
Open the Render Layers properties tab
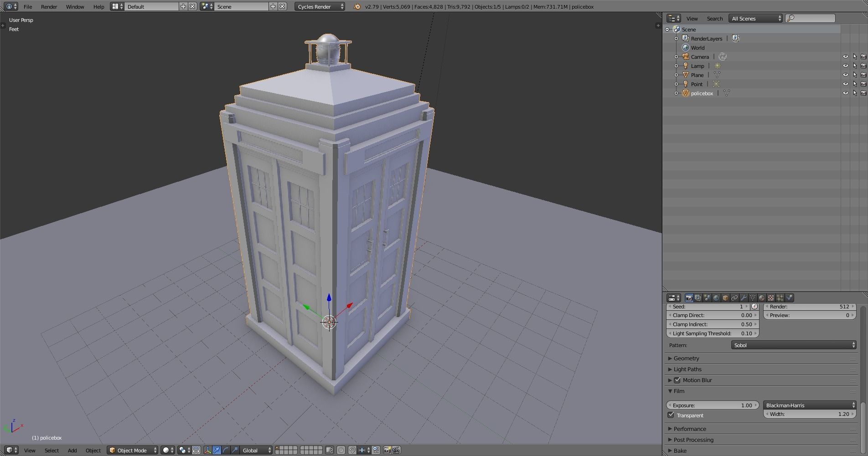click(x=698, y=298)
